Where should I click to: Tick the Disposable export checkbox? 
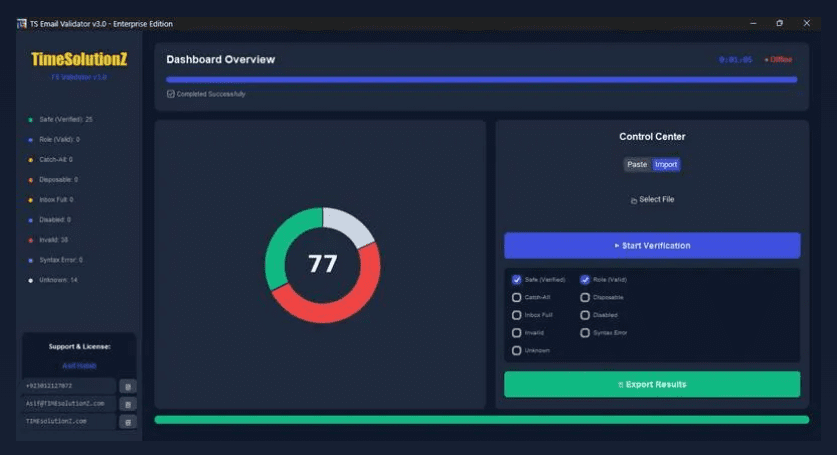(585, 297)
